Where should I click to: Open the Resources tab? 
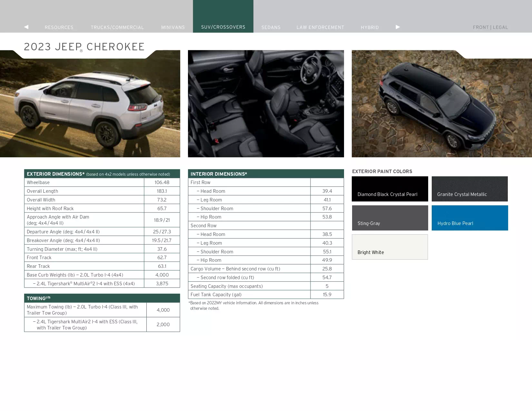pyautogui.click(x=59, y=27)
